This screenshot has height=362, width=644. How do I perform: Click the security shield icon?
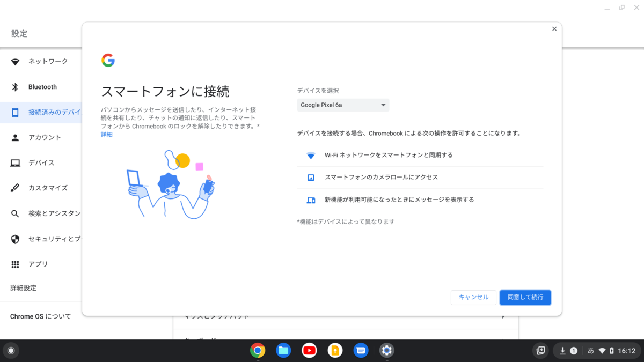(16, 239)
